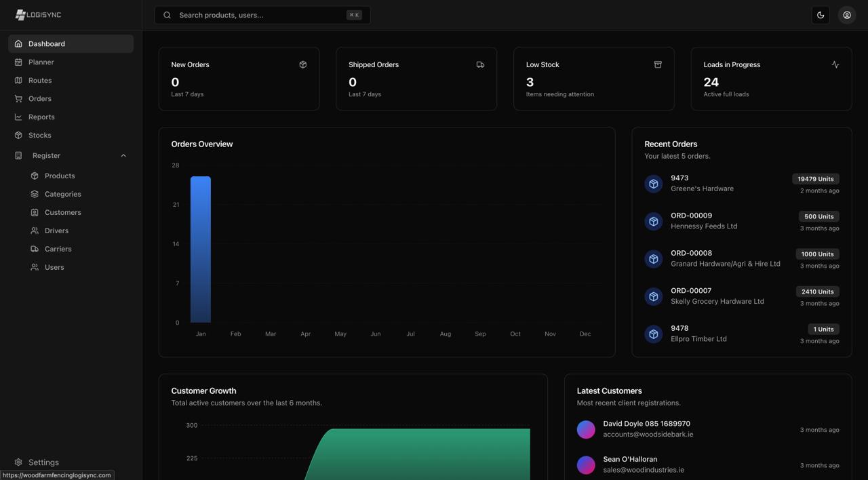Open the New Orders card

point(239,79)
